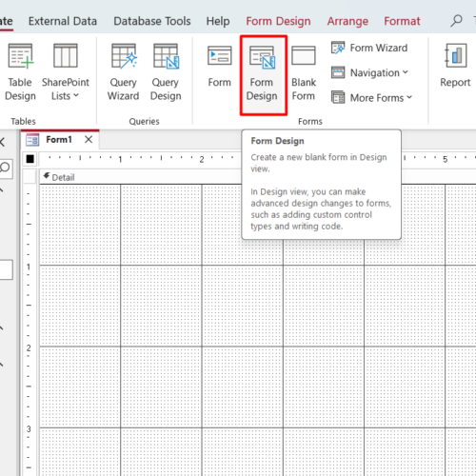
Task: Expand the More Forms dropdown
Action: coord(371,98)
